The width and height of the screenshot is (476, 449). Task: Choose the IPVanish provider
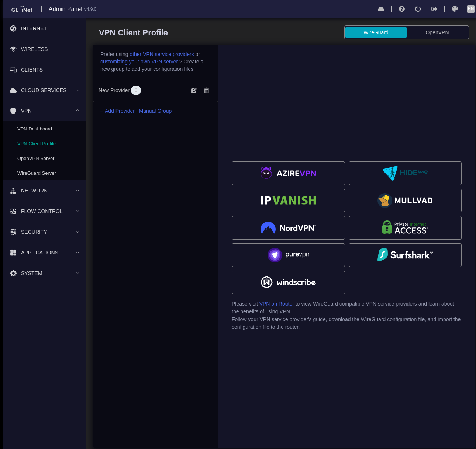pos(288,201)
